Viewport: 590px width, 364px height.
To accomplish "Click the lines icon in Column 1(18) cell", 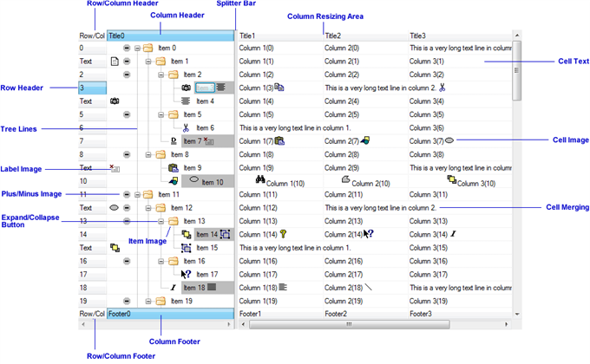I will [283, 287].
